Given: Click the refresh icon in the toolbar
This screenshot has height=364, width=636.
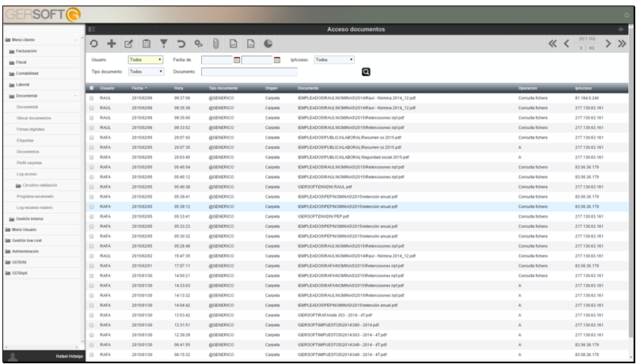Looking at the screenshot, I should [x=93, y=44].
